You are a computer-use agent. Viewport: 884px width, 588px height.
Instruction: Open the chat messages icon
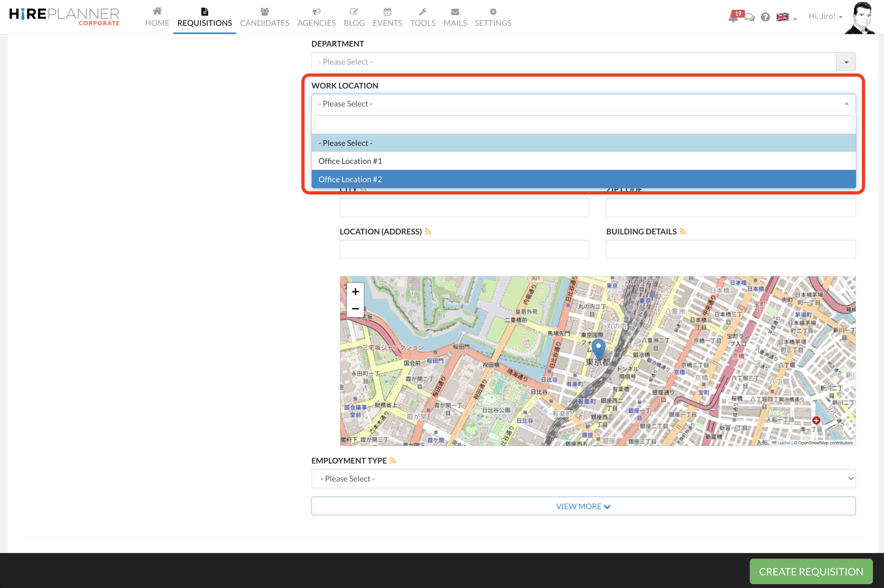[750, 17]
